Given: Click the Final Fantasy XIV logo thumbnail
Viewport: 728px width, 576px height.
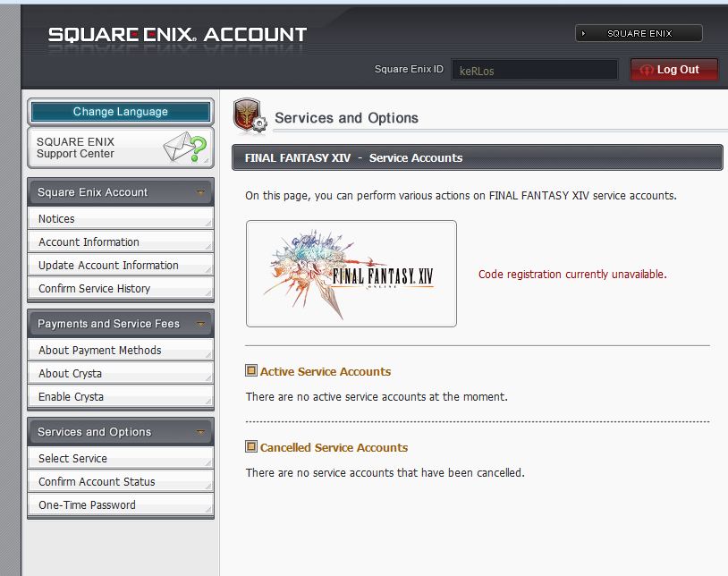Looking at the screenshot, I should 351,274.
